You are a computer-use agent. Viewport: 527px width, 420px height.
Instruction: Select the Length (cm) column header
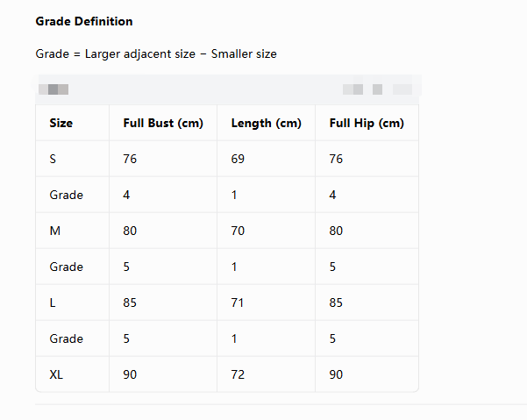pyautogui.click(x=266, y=124)
